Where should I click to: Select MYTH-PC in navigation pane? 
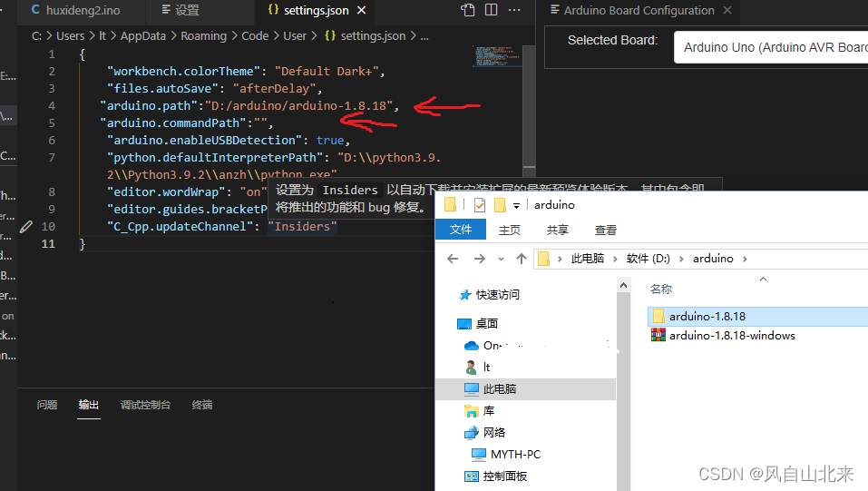pos(506,455)
